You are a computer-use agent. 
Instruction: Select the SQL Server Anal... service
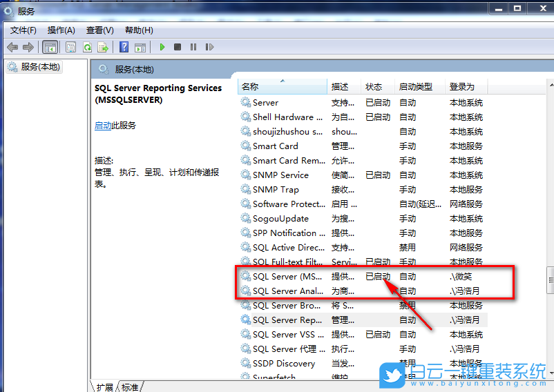tap(363, 291)
